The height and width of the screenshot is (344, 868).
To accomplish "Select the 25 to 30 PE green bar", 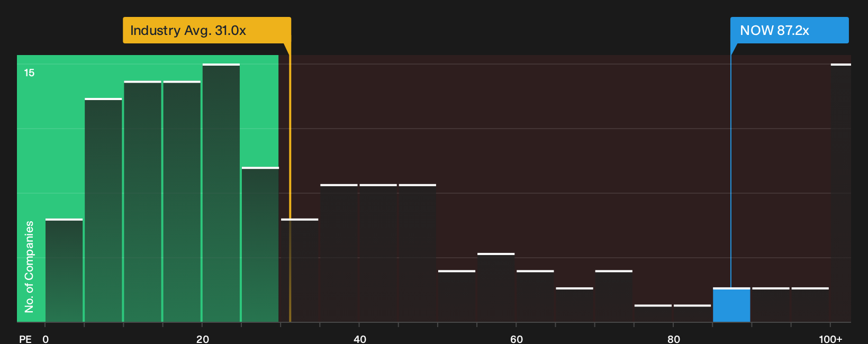I will (x=260, y=245).
